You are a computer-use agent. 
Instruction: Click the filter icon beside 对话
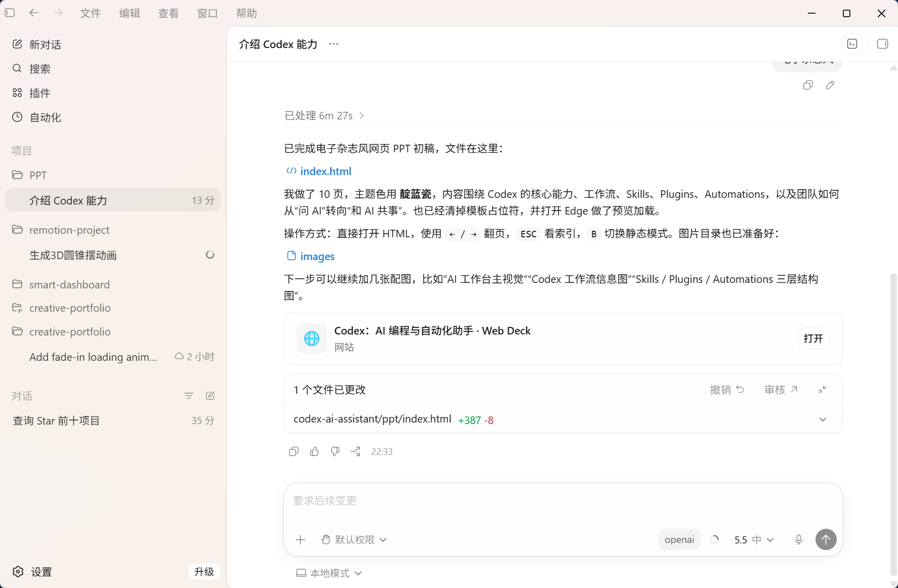[x=189, y=396]
